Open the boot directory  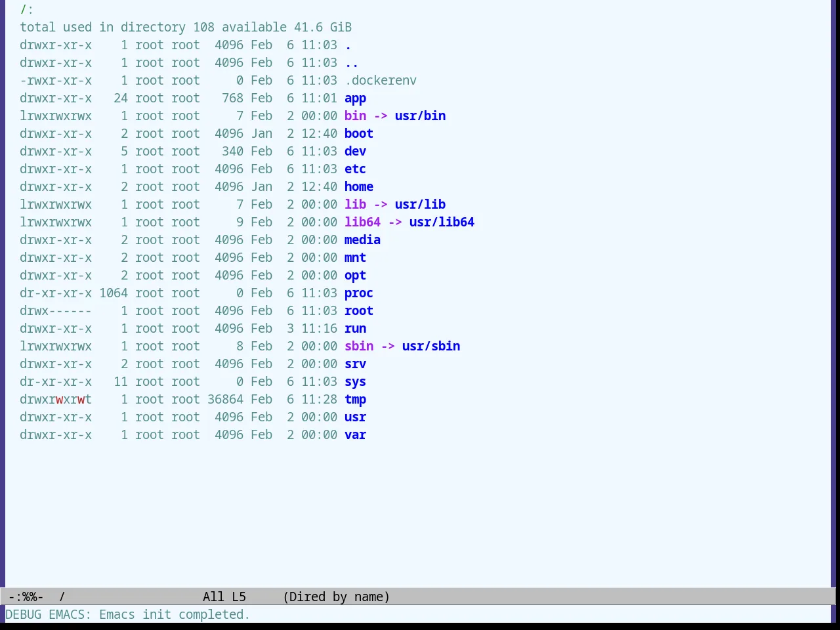click(x=359, y=134)
